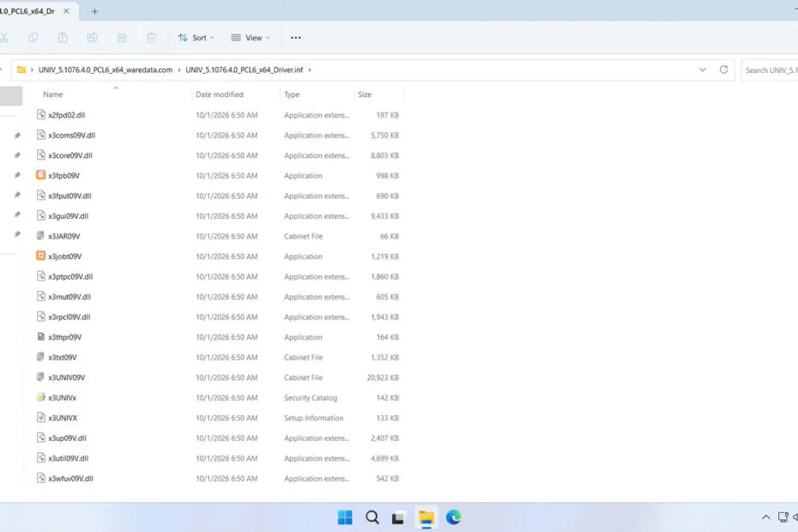Click the Paste icon in toolbar

(x=63, y=38)
